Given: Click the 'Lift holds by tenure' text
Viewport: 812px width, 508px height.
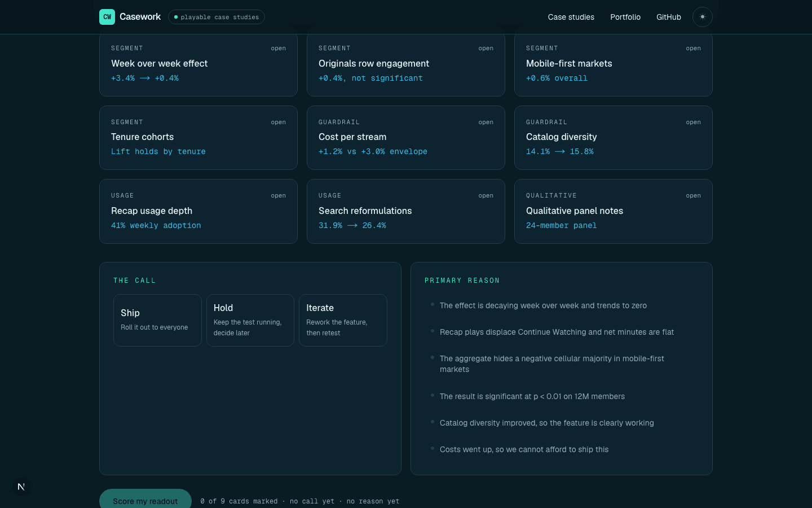Looking at the screenshot, I should pyautogui.click(x=158, y=152).
